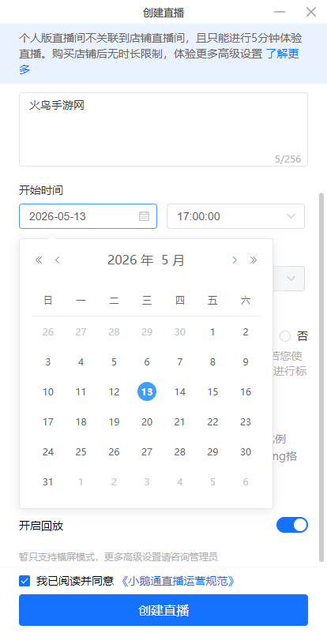
Task: Select May 6 in the calendar
Action: point(147,361)
